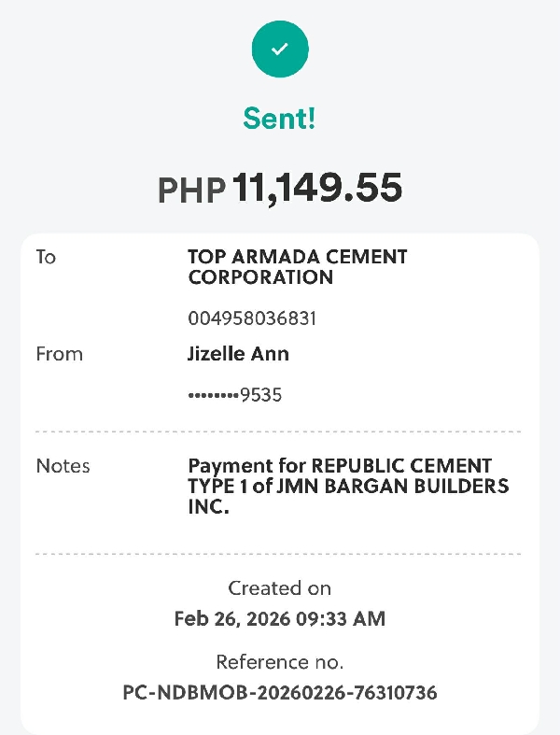Click the "INC." text ending the notes
The height and width of the screenshot is (735, 560).
point(208,509)
